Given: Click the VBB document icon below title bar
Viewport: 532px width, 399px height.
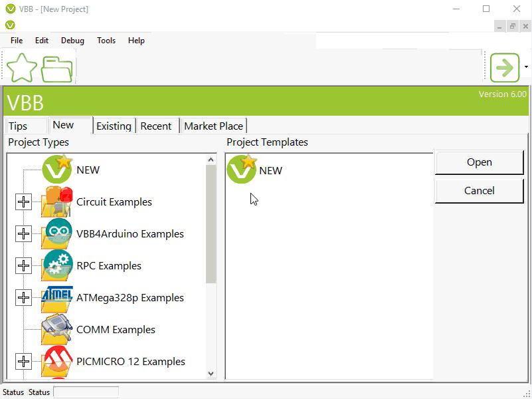Looking at the screenshot, I should (10, 25).
